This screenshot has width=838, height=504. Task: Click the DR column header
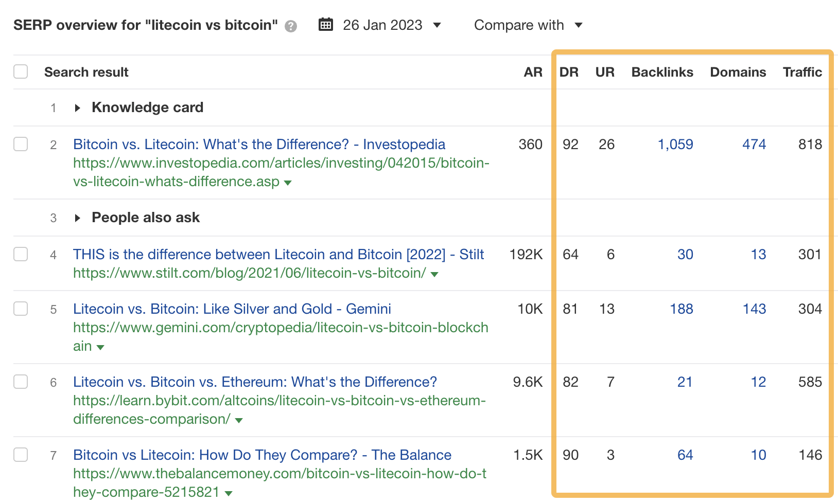[x=569, y=72]
